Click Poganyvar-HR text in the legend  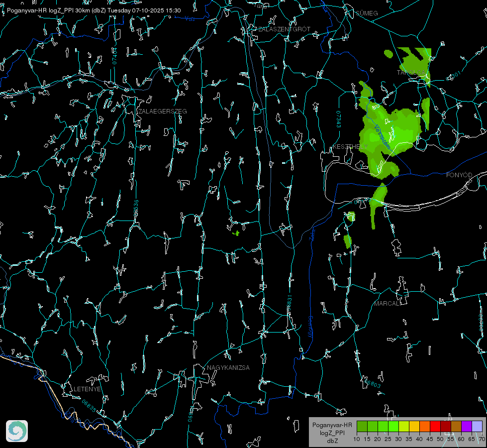[x=332, y=425]
